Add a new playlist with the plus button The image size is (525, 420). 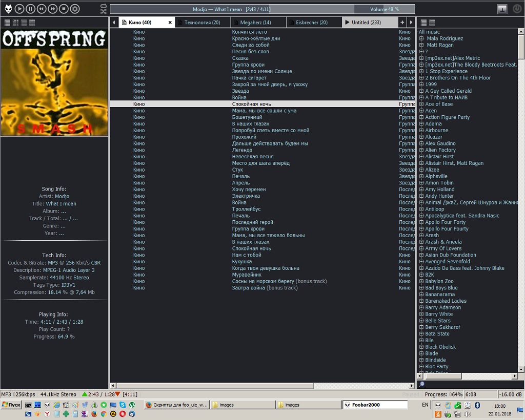point(402,23)
